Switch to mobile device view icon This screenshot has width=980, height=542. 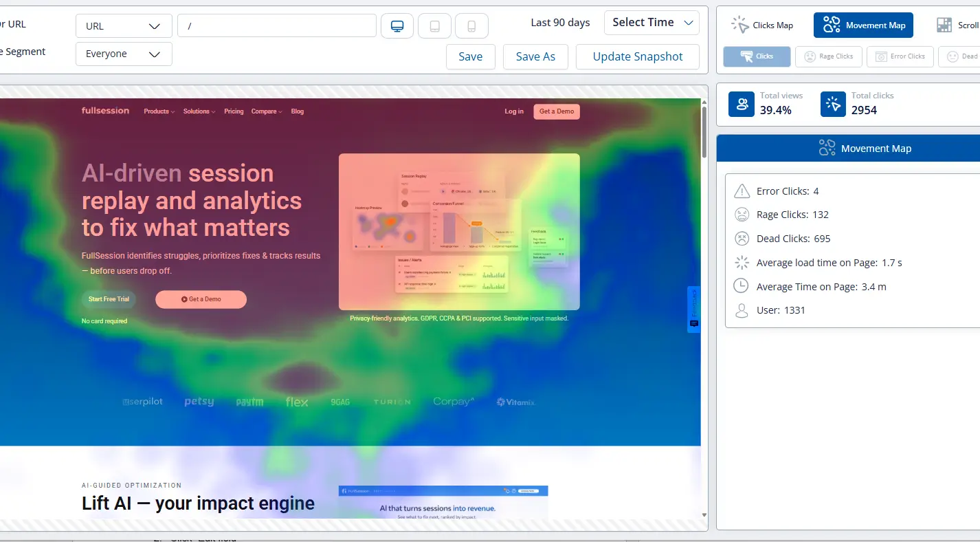click(471, 26)
